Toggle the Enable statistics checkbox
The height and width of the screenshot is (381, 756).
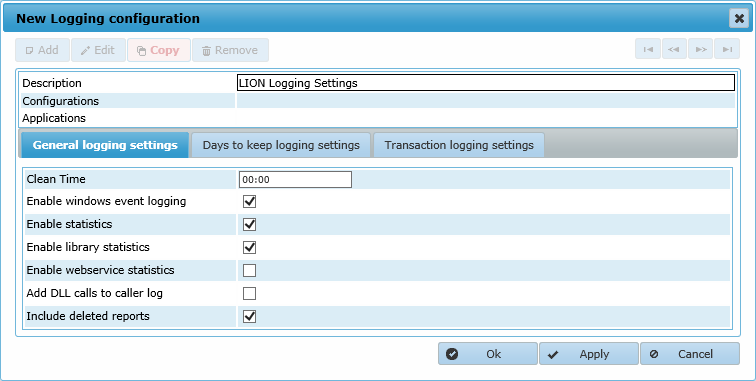click(249, 224)
